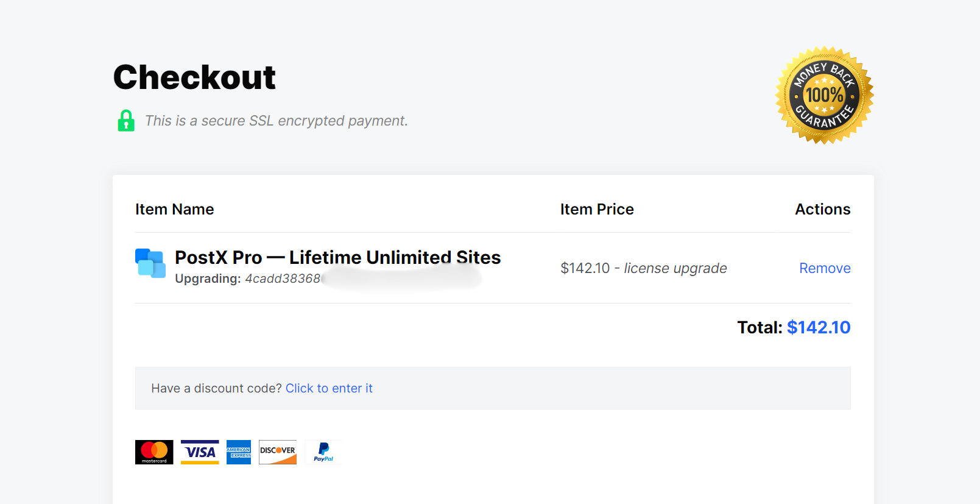Click the Total $142.10 amount

tap(818, 327)
